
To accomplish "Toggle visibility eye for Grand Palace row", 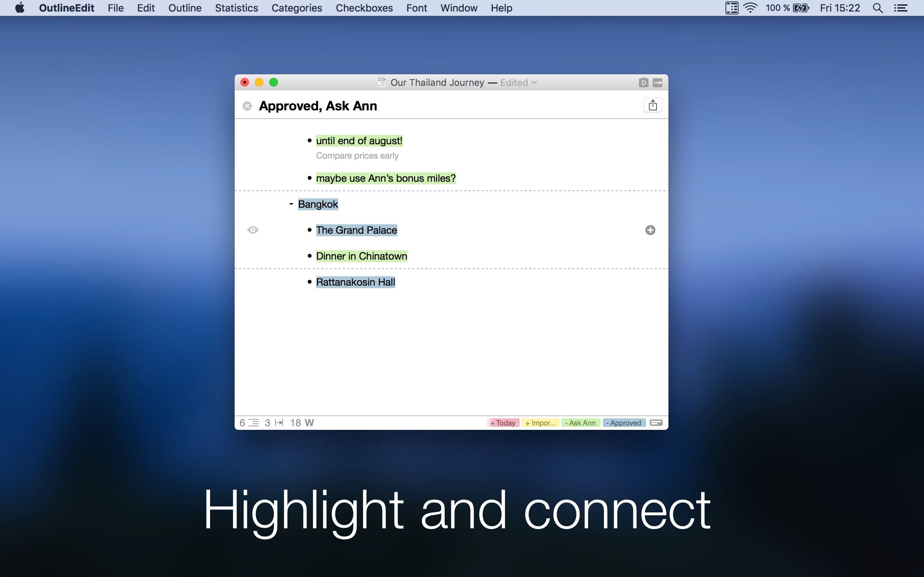I will pos(253,230).
